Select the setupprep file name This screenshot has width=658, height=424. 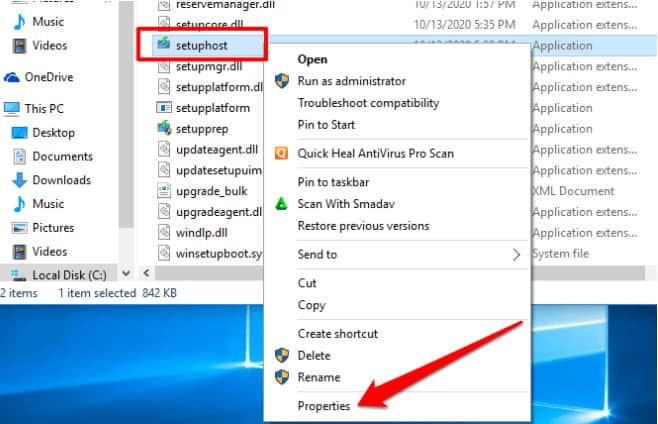pos(202,129)
